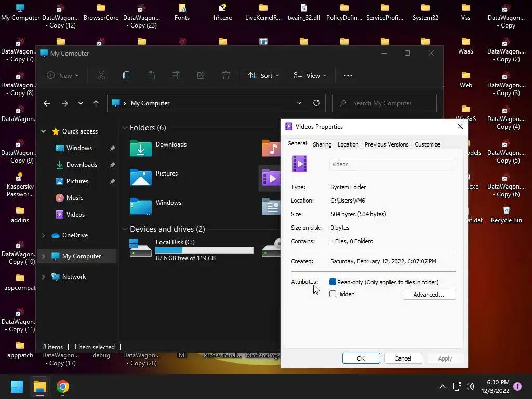Click the Search My Computer field
532x399 pixels.
[x=384, y=103]
